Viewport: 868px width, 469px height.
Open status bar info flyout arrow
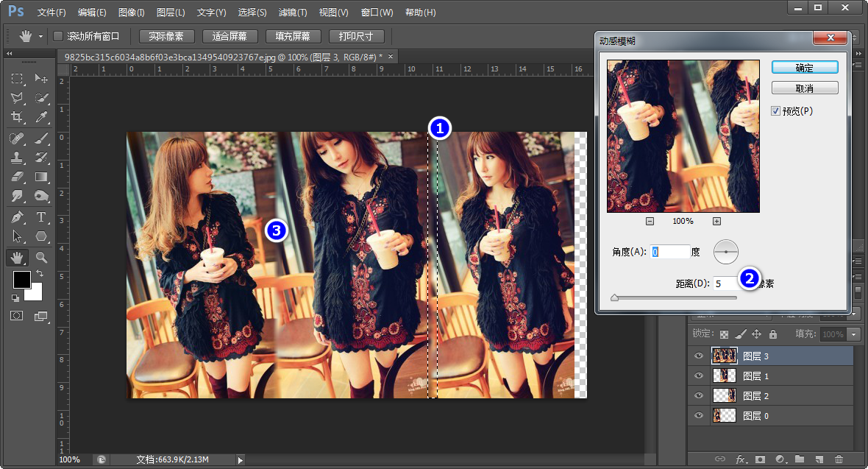point(241,459)
